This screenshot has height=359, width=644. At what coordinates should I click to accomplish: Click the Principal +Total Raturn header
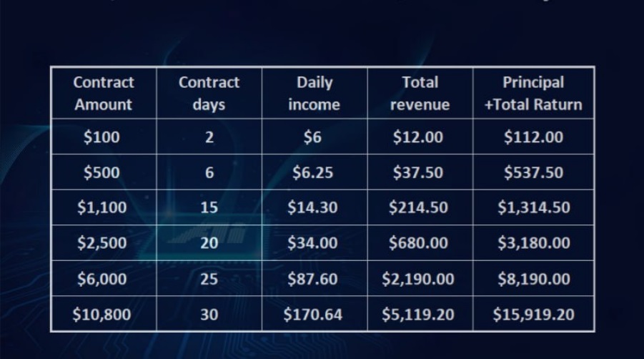[x=533, y=93]
